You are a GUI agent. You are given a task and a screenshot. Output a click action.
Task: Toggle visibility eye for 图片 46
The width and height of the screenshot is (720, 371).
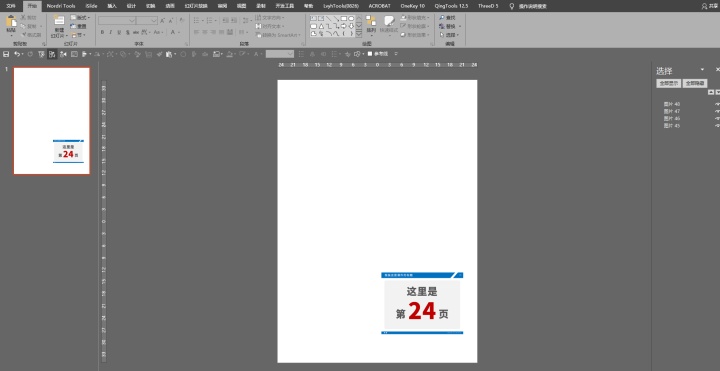pyautogui.click(x=717, y=118)
